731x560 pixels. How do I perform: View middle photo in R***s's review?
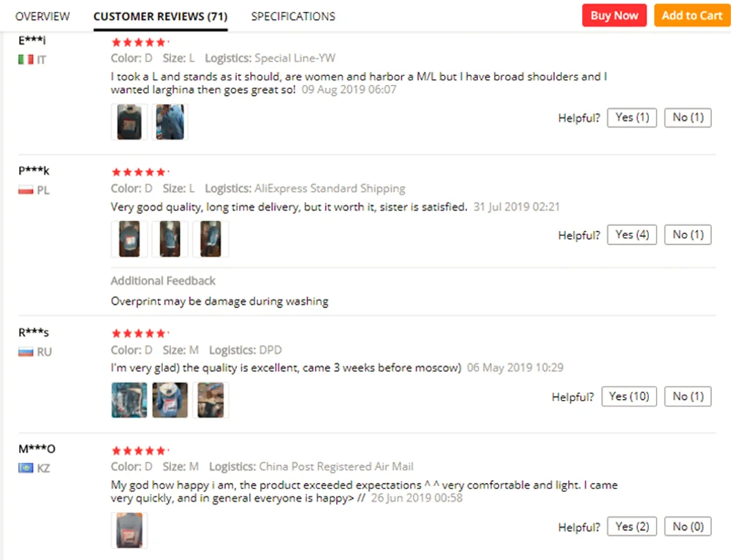point(170,400)
